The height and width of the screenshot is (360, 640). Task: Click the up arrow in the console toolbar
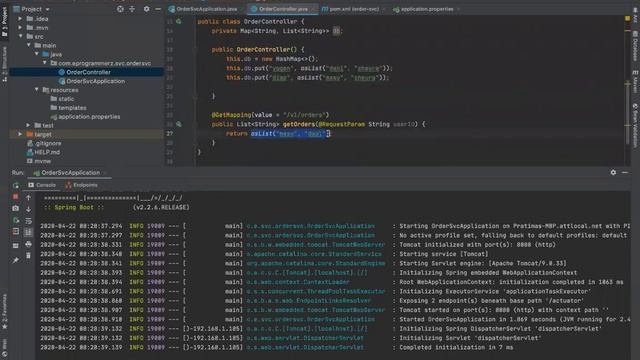click(28, 198)
